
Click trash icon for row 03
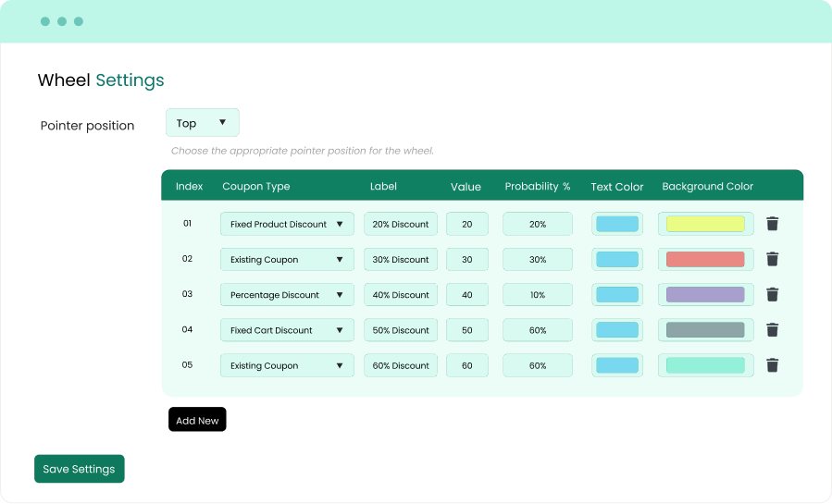[x=772, y=294]
